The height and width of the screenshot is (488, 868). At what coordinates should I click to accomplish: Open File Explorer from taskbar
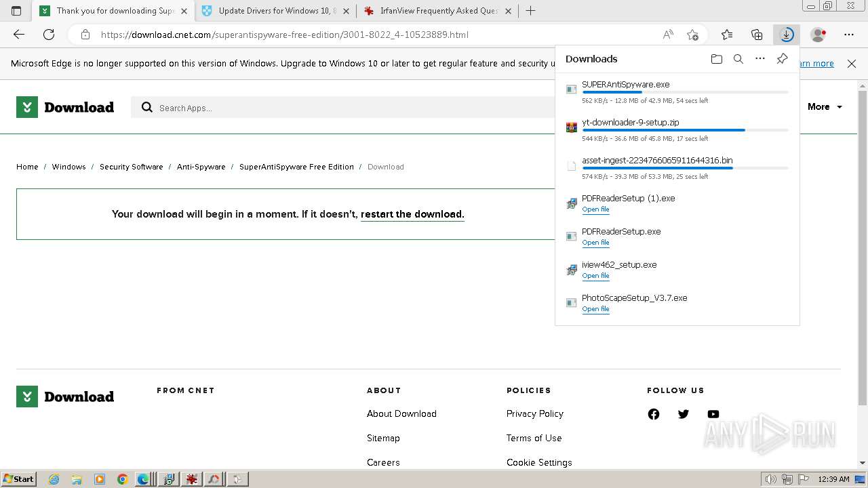click(77, 479)
